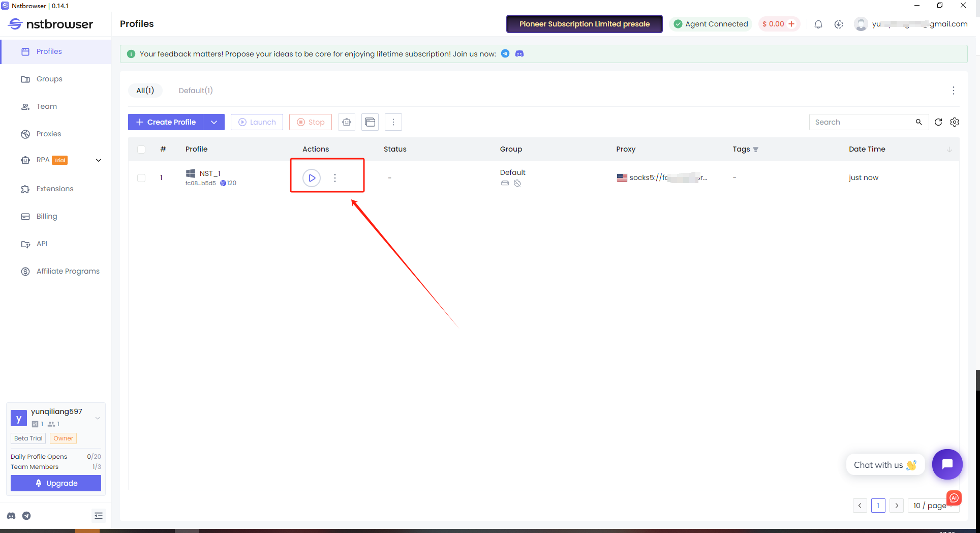Switch to the Default(1) tab
980x533 pixels.
pyautogui.click(x=196, y=91)
